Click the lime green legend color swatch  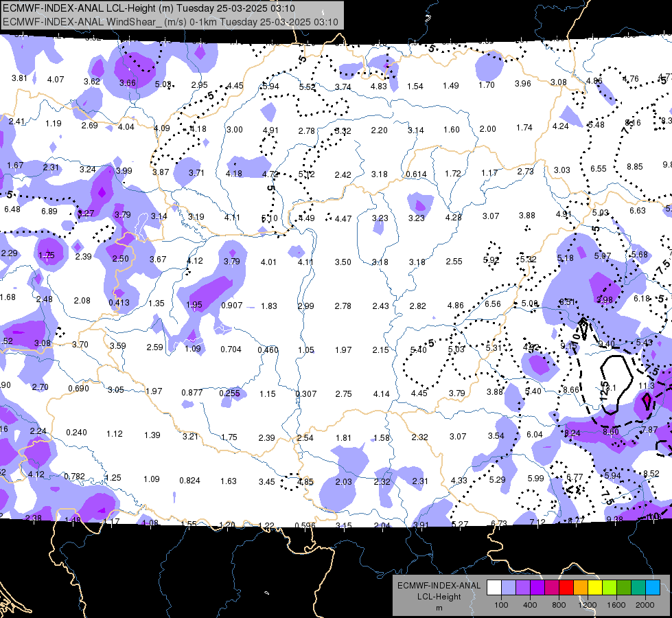[610, 588]
